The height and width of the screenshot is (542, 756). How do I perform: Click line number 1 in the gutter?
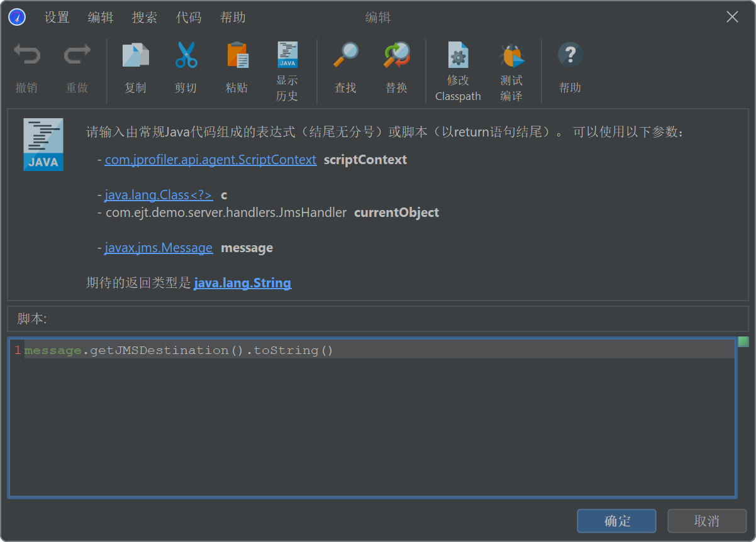pos(18,350)
